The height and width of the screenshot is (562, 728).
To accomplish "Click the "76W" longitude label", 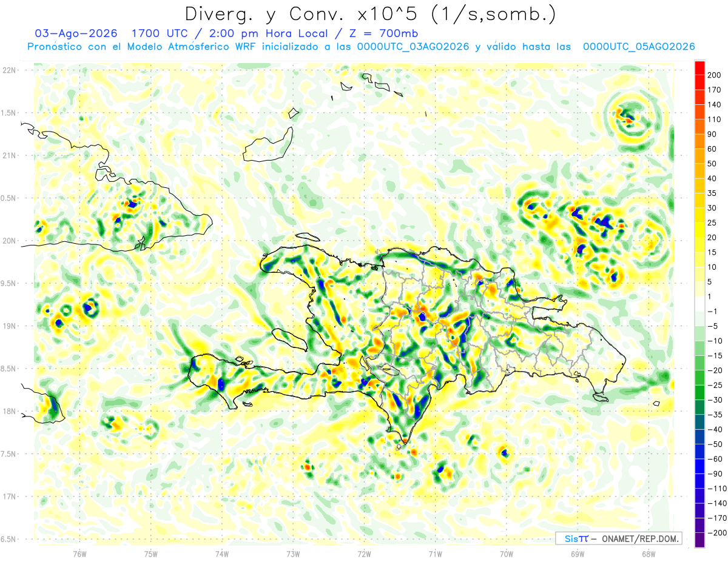I will tap(79, 554).
